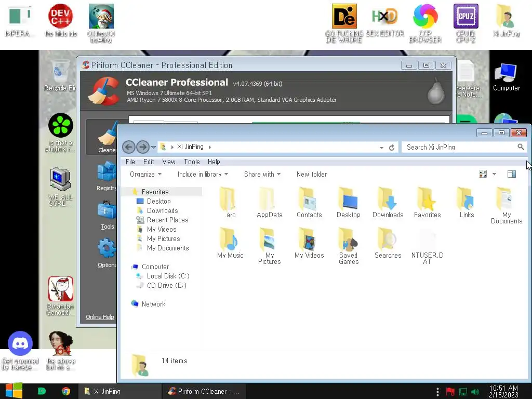Click the New folder button
The height and width of the screenshot is (399, 532).
pyautogui.click(x=312, y=174)
